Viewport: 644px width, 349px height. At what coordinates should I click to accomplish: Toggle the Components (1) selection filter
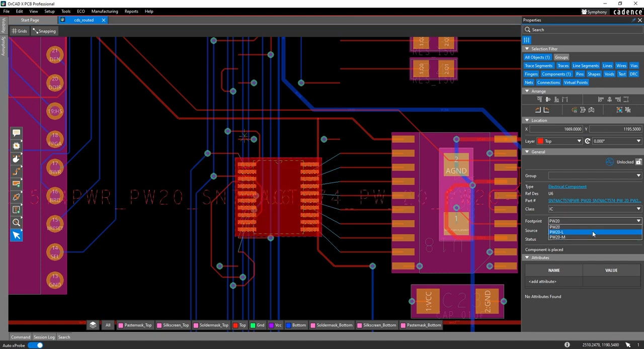tap(556, 74)
